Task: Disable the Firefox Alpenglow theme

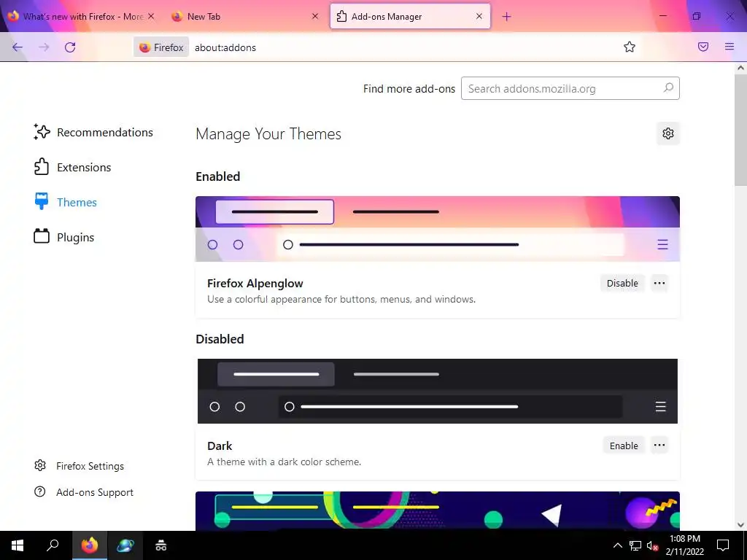Action: (622, 283)
